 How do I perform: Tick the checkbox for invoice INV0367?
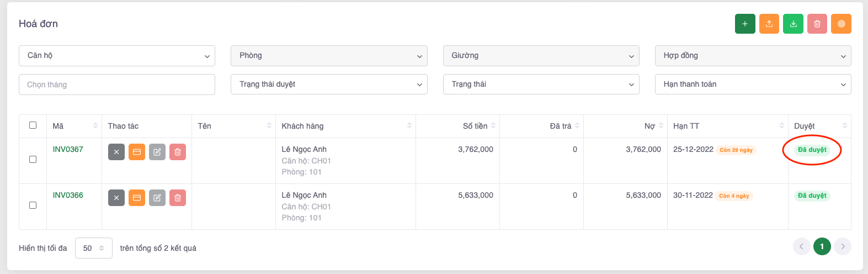click(33, 159)
